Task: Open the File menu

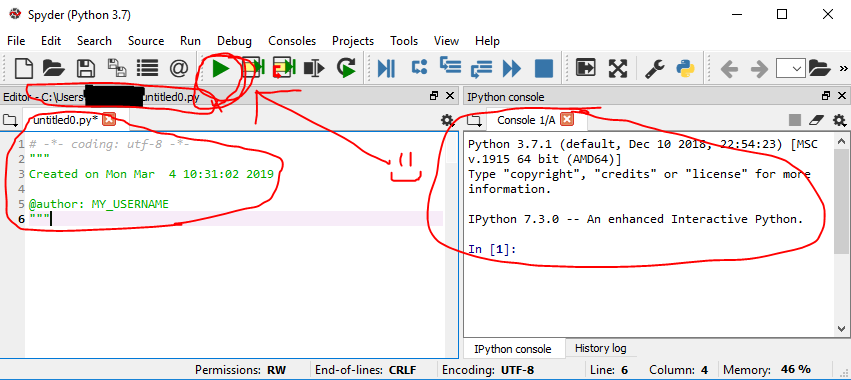Action: point(16,41)
